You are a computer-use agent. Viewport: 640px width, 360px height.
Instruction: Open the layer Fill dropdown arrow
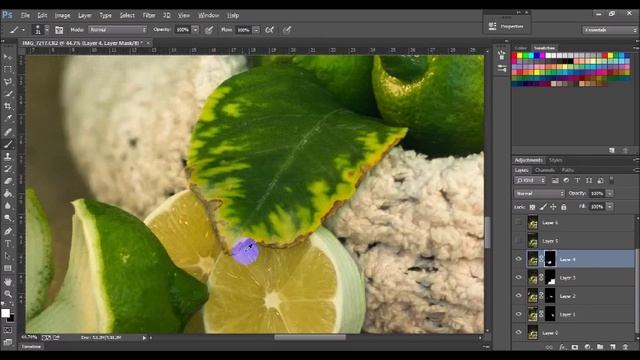point(610,207)
